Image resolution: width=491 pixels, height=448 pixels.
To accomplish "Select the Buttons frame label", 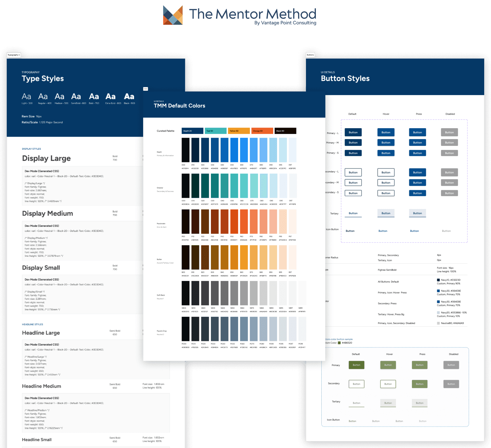I will 310,55.
